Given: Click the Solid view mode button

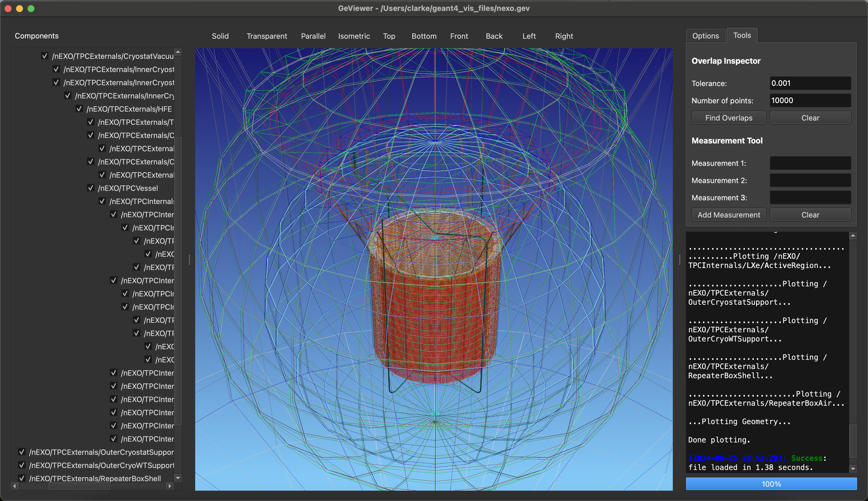Looking at the screenshot, I should (220, 36).
